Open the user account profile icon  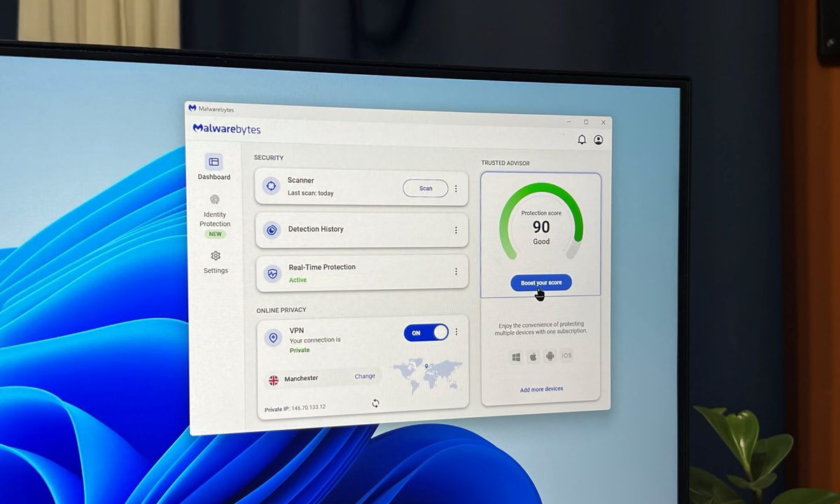[x=598, y=140]
